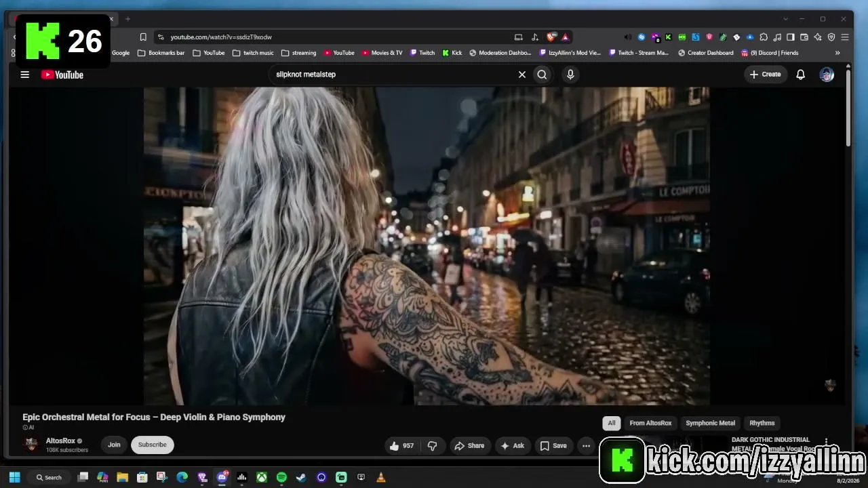Open the Discord Friends bookmark
Image resolution: width=868 pixels, height=488 pixels.
pos(770,53)
